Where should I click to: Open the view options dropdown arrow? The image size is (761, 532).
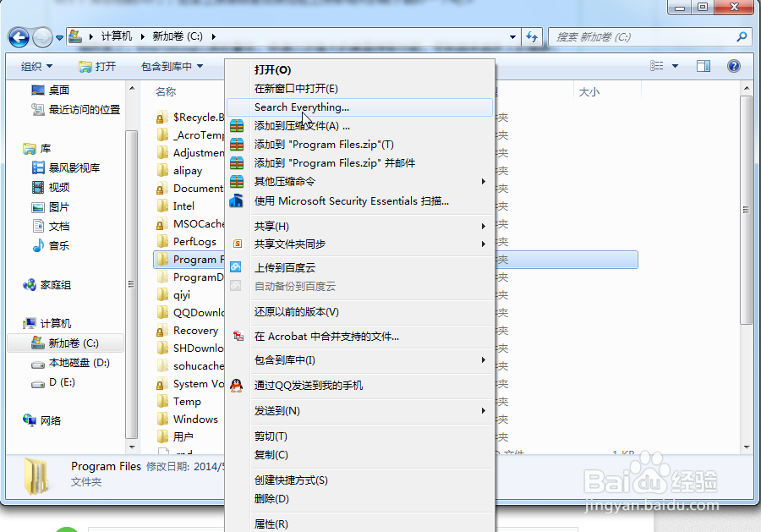[675, 66]
